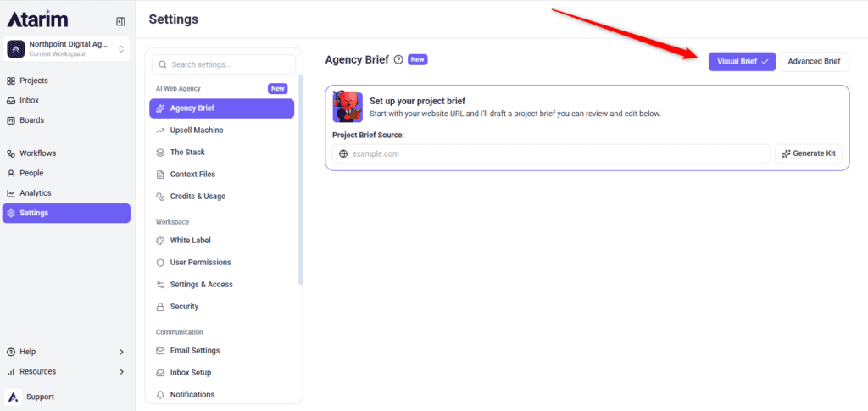This screenshot has height=411, width=868.
Task: Click the Credits & Usage coins icon
Action: (160, 197)
